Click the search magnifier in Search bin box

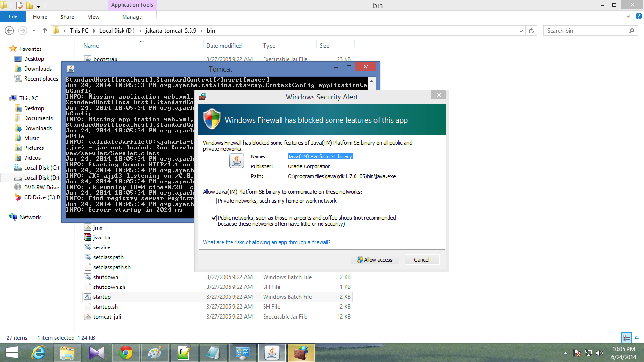click(x=632, y=30)
